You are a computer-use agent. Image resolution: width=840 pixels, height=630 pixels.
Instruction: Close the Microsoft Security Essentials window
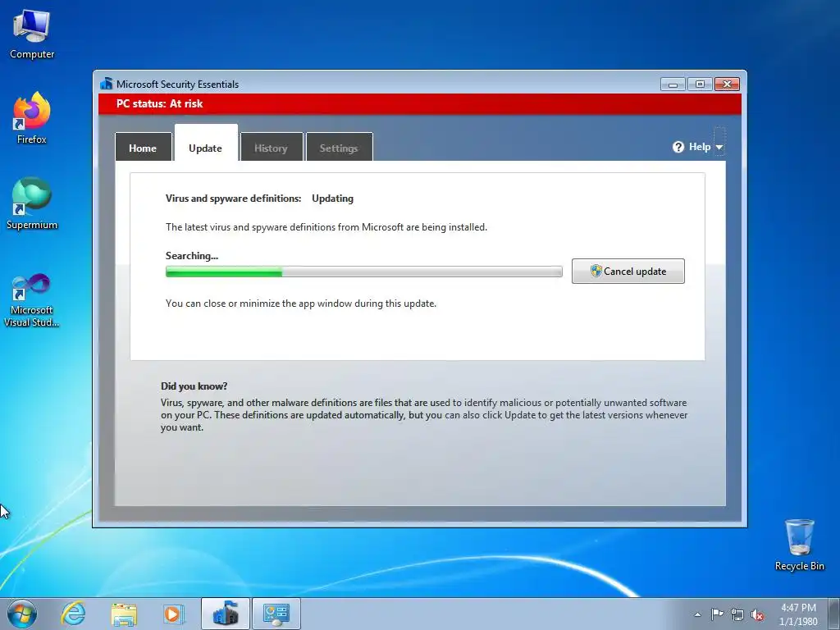click(x=727, y=84)
